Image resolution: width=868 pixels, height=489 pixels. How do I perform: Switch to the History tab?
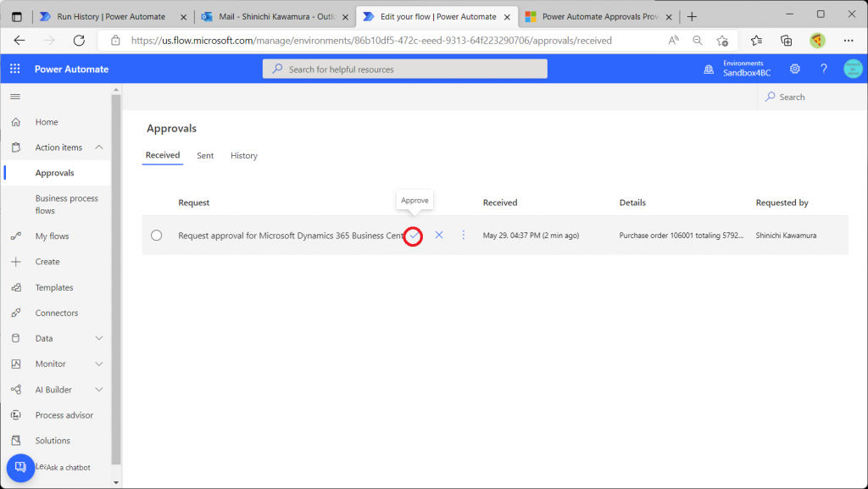pyautogui.click(x=244, y=155)
